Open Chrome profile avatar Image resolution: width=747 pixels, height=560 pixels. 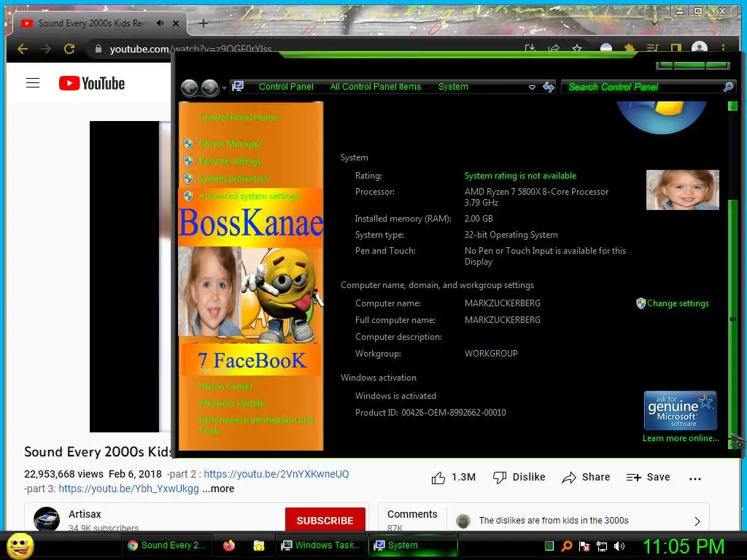pyautogui.click(x=699, y=47)
